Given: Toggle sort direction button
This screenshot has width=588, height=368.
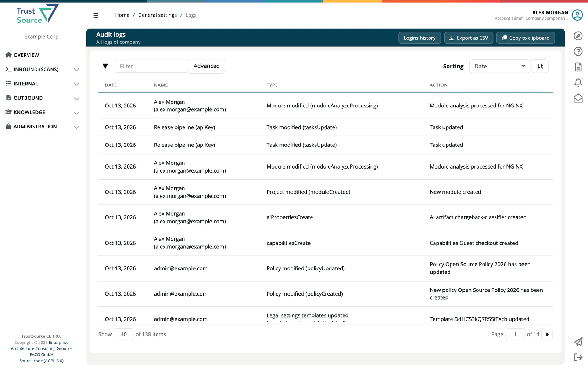Looking at the screenshot, I should (x=540, y=66).
